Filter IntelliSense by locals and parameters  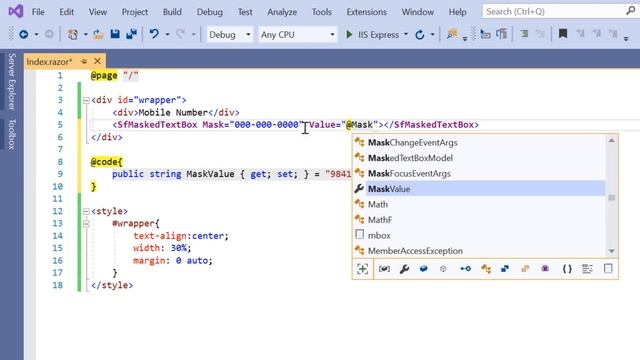(384, 269)
